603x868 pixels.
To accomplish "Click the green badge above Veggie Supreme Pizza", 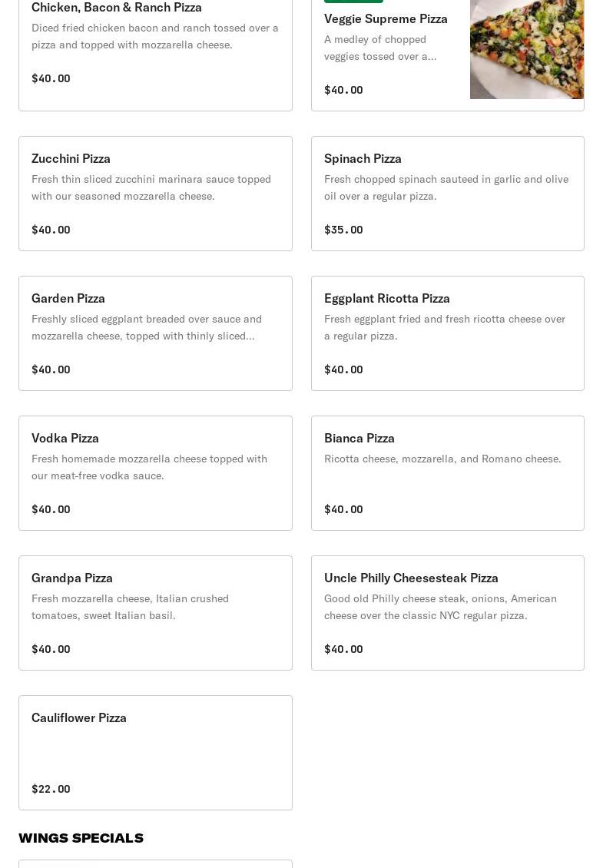I will point(353,1).
